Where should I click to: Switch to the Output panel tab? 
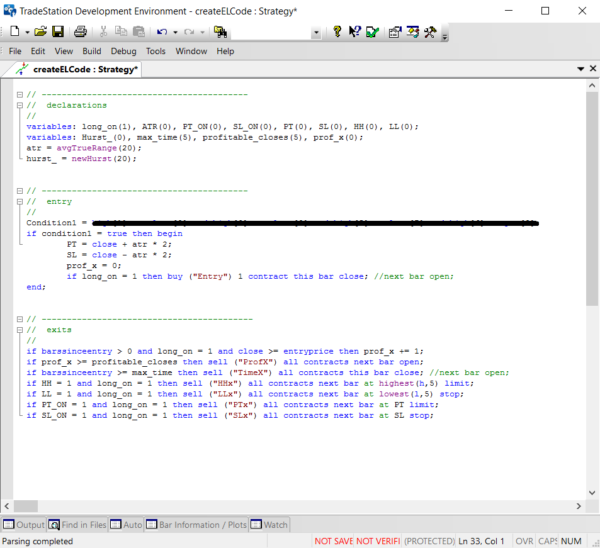pyautogui.click(x=24, y=524)
